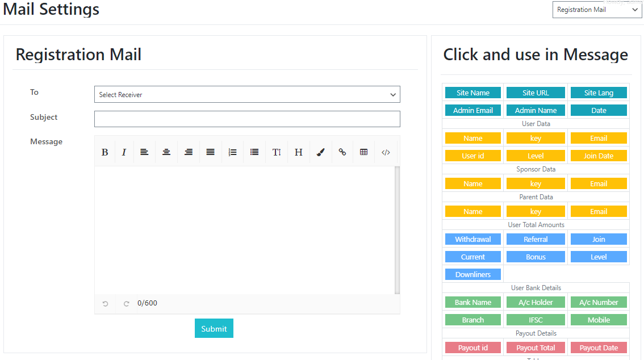Insert a table into the message
The image size is (644, 360).
[363, 152]
